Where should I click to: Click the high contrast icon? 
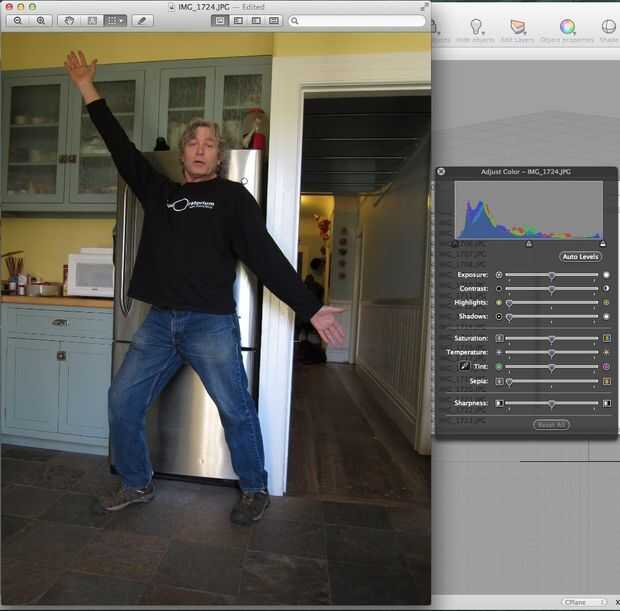pyautogui.click(x=607, y=289)
